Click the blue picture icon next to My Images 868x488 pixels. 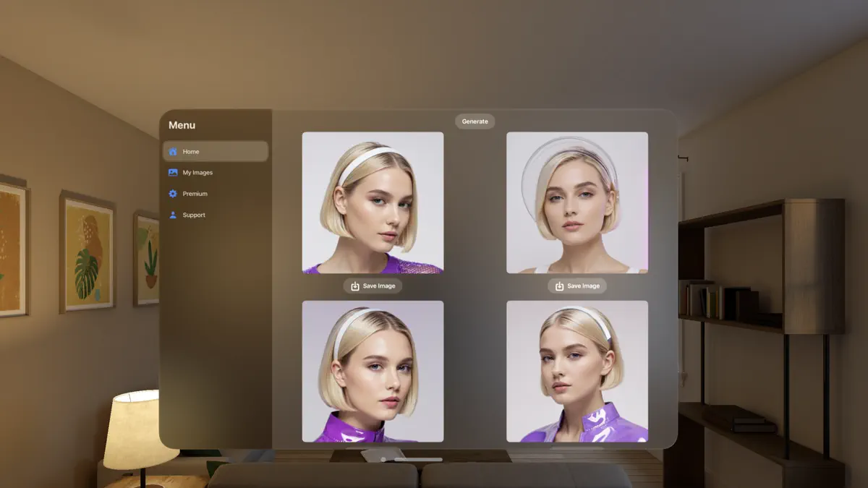[x=172, y=172]
